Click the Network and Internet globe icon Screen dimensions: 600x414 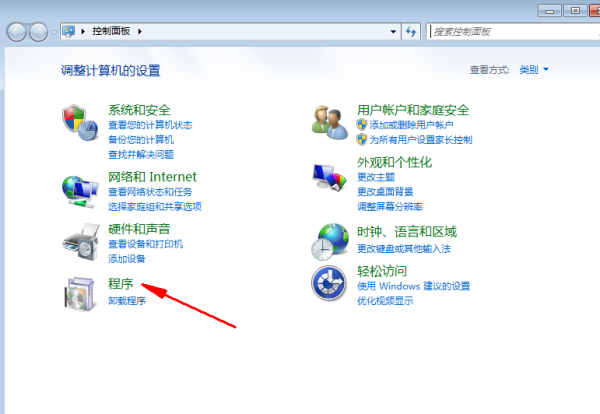point(80,187)
